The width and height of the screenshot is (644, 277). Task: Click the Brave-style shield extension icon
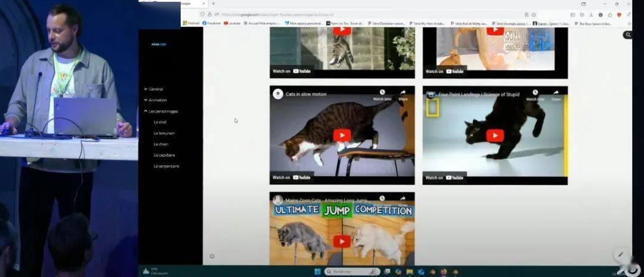click(619, 14)
